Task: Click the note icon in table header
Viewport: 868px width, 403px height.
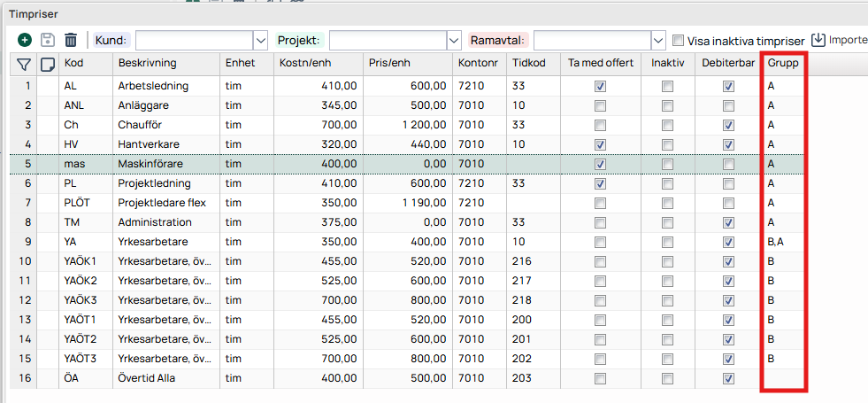Action: pos(48,64)
